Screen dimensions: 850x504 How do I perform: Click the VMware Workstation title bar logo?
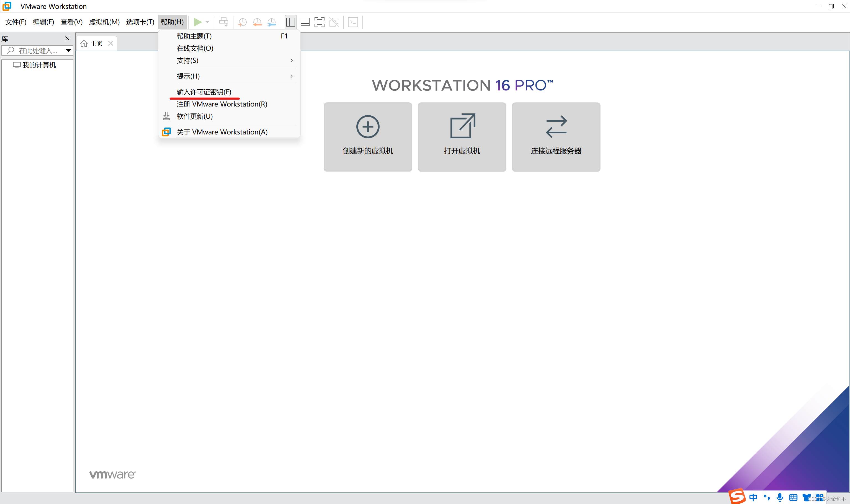coord(7,6)
